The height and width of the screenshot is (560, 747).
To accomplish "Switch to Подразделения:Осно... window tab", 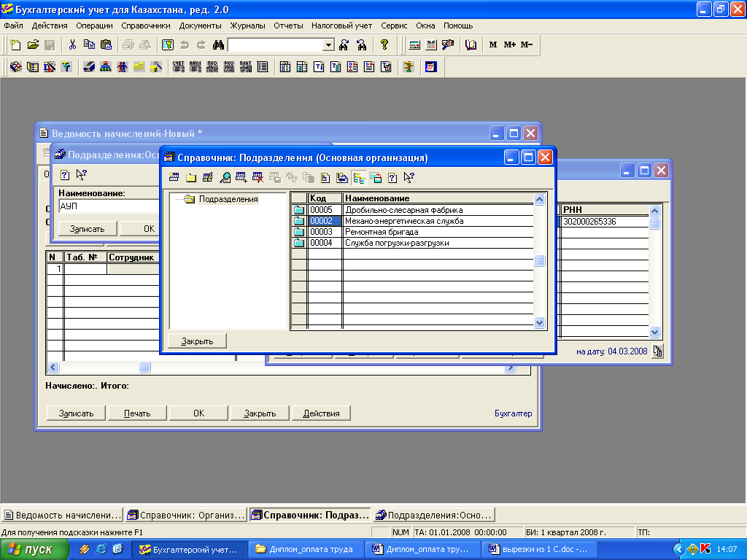I will coord(434,515).
